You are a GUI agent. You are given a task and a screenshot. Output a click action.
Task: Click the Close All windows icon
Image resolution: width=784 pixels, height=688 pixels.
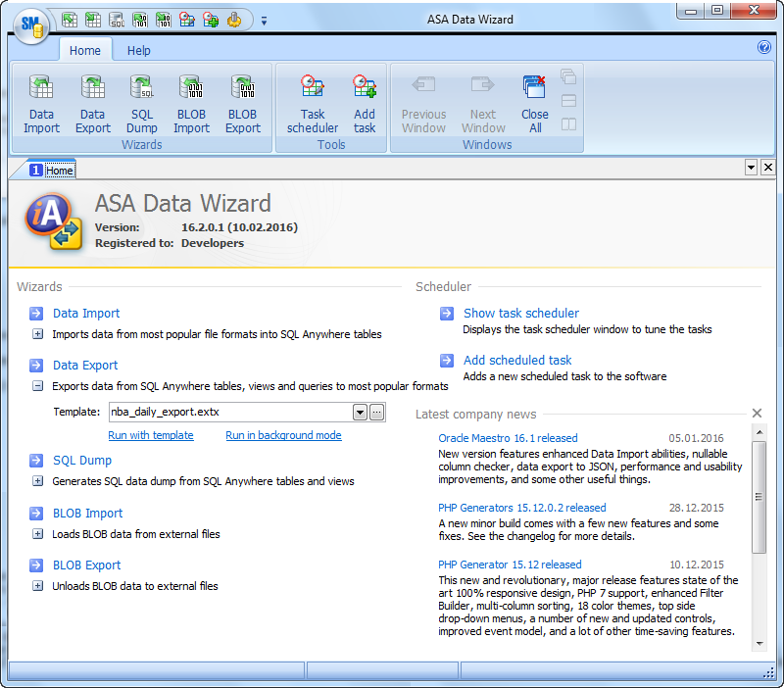tap(534, 101)
